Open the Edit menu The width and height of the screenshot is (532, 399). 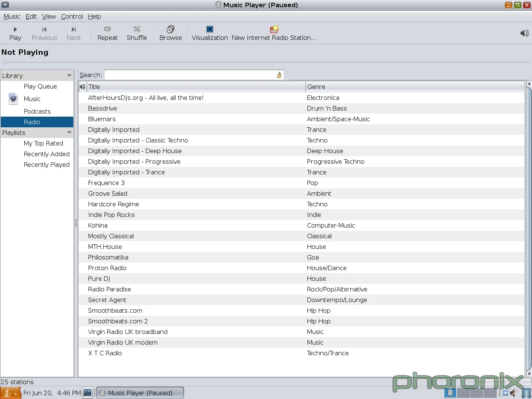pos(31,16)
